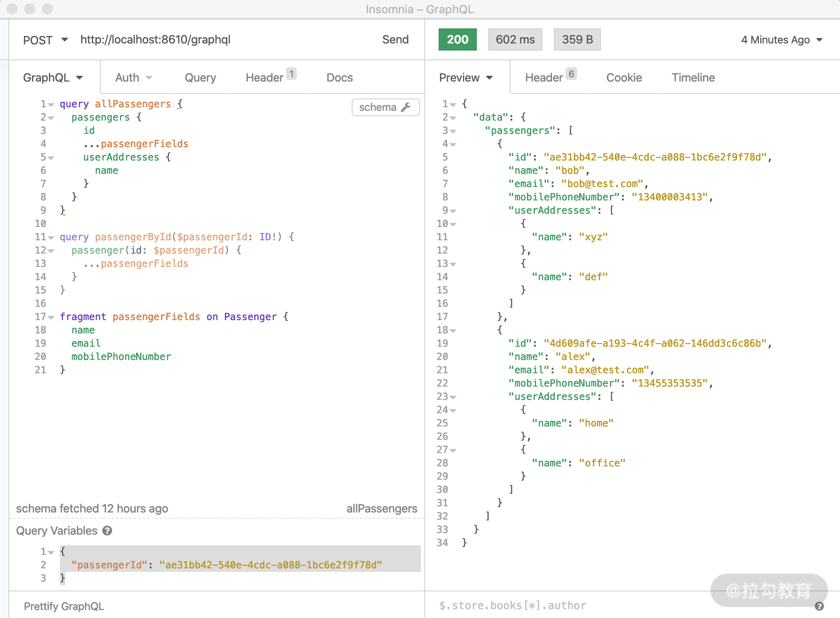This screenshot has height=618, width=840.
Task: Click mobilePhoneNumber in the fragment definition
Action: coord(121,356)
